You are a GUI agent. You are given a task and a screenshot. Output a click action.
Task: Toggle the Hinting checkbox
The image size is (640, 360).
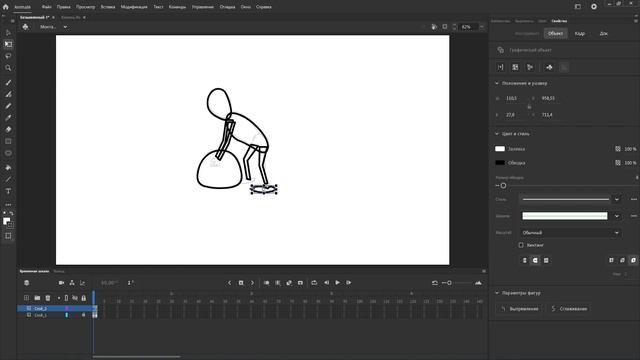click(521, 245)
